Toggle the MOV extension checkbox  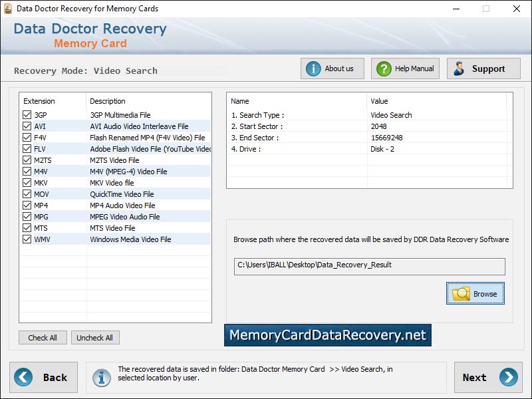pos(27,194)
